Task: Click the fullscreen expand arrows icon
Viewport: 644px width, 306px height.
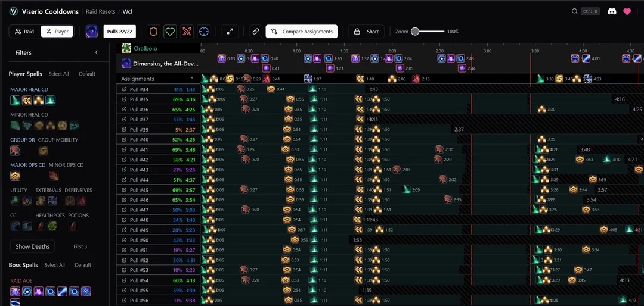Action: pos(230,32)
